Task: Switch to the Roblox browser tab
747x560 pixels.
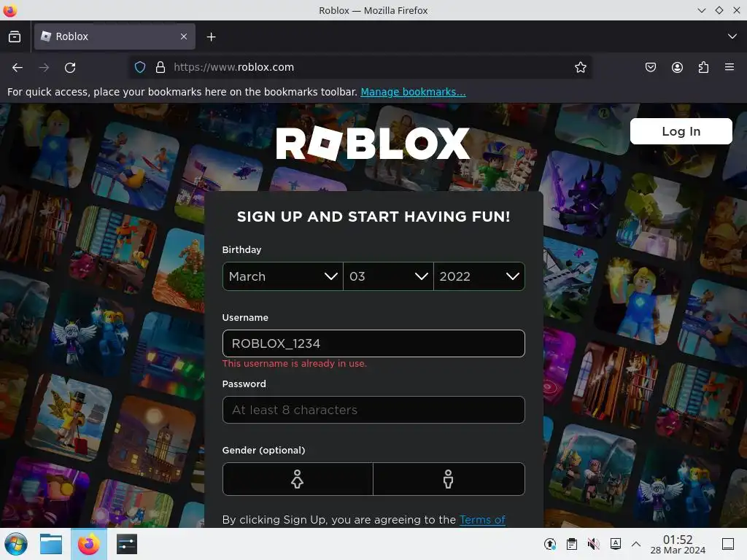Action: click(x=115, y=36)
